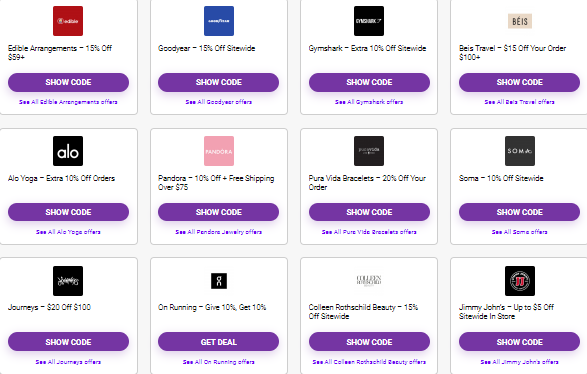Open Soma 10% Off Sitewide title
587x374 pixels.
tap(501, 178)
